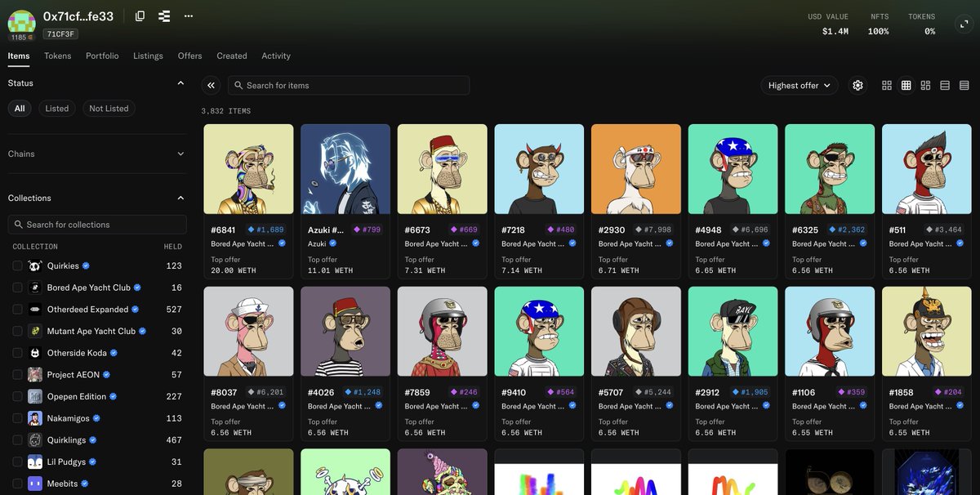The width and height of the screenshot is (980, 495).
Task: Select the Listed status filter
Action: 57,108
